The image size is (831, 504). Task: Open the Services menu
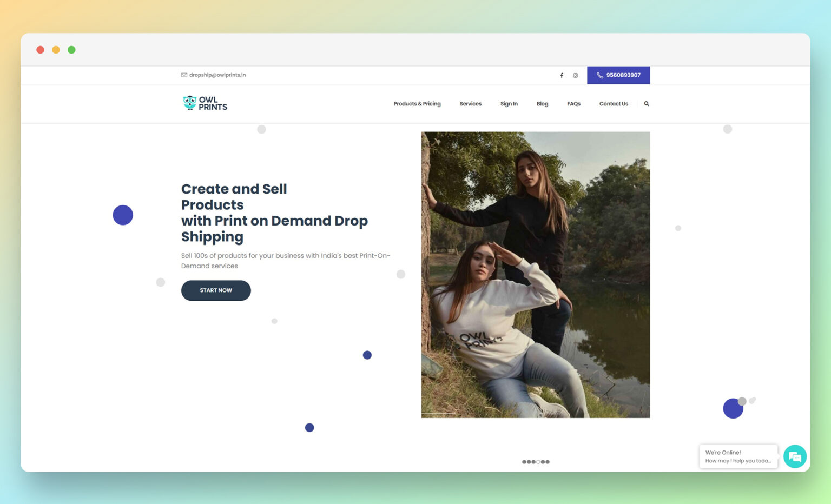[470, 104]
